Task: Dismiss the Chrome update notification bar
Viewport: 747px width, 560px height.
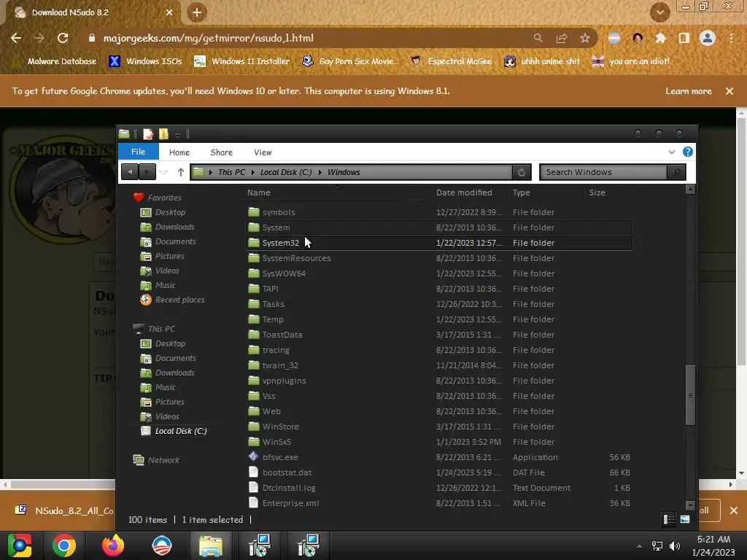Action: 729,91
